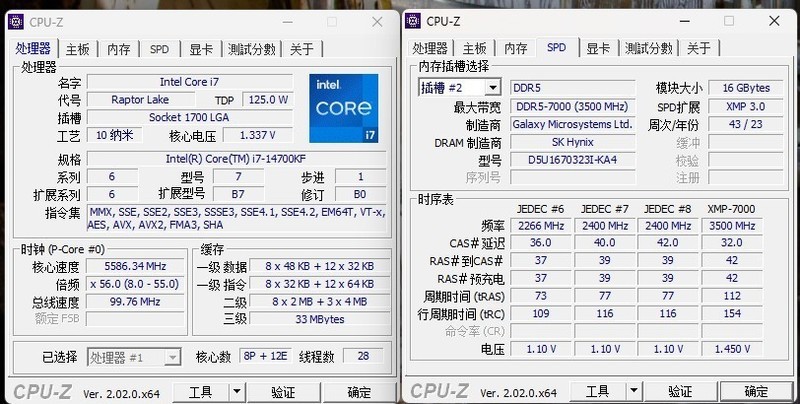
Task: Open 显卡 tab in left window
Action: (201, 49)
